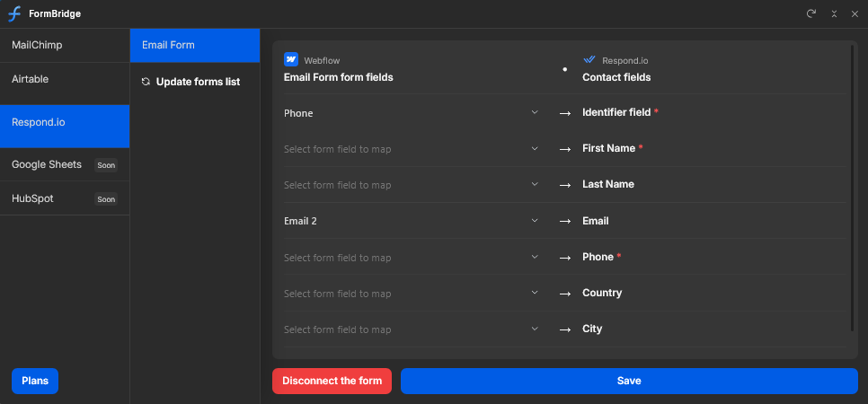Click the collapse window icon in title bar
The width and height of the screenshot is (868, 404).
[834, 13]
